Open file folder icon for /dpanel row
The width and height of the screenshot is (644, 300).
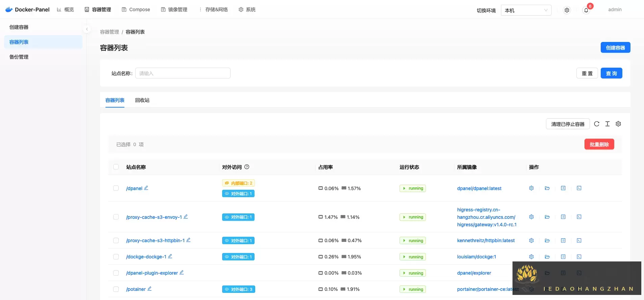pos(547,188)
